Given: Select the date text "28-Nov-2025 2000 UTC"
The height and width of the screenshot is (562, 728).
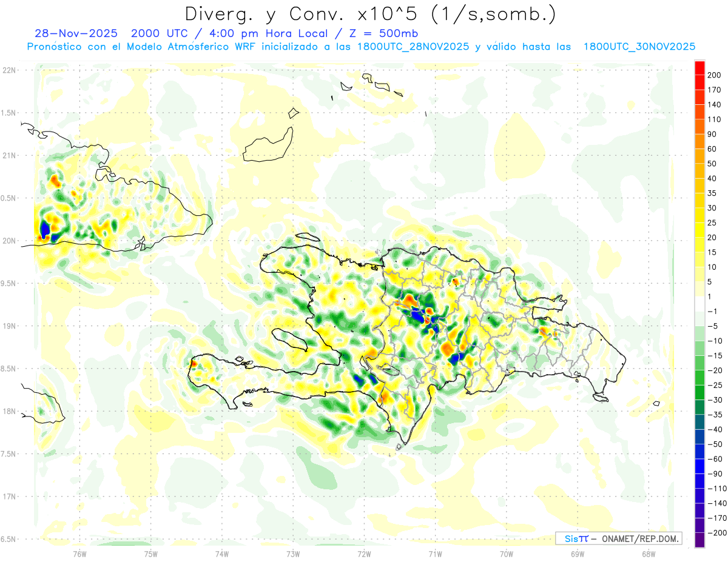Looking at the screenshot, I should click(112, 33).
